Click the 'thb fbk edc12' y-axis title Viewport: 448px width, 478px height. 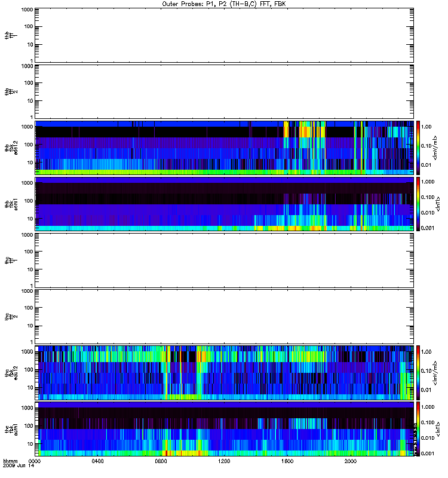pos(11,148)
